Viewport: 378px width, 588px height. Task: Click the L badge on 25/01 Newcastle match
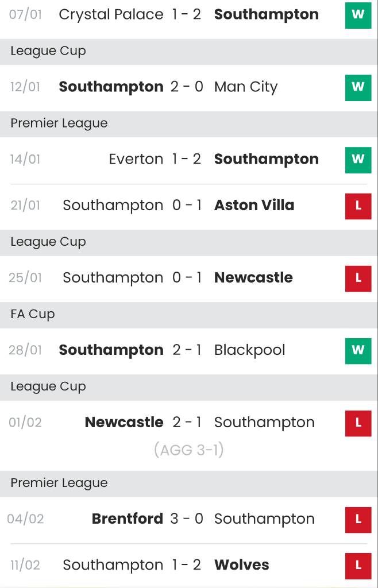click(358, 278)
